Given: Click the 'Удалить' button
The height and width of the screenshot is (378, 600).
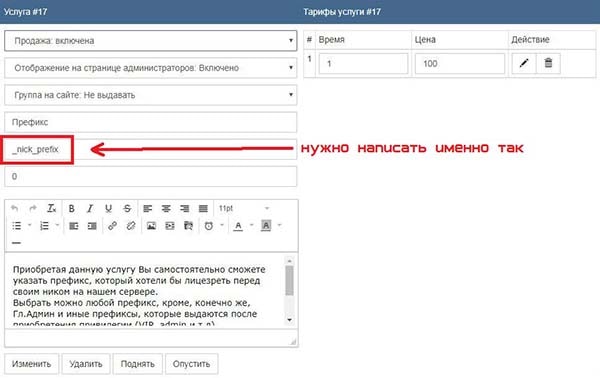Looking at the screenshot, I should [x=86, y=364].
